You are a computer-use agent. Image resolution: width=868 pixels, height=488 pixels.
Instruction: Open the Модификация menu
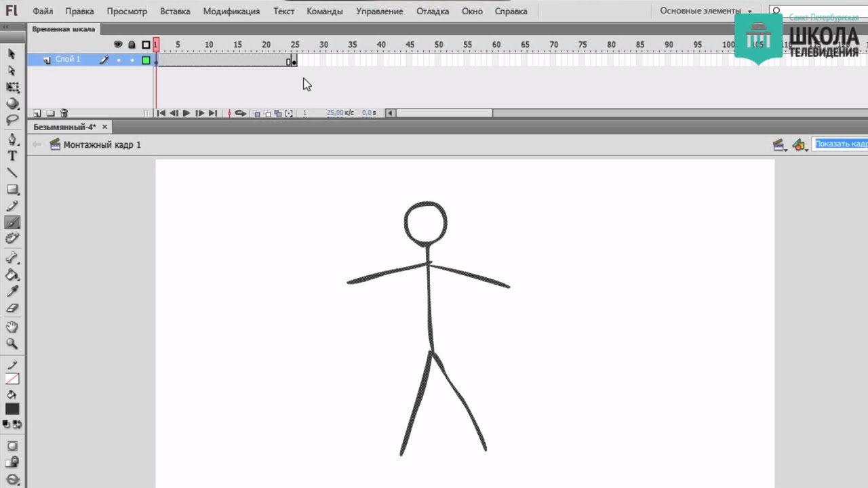pyautogui.click(x=231, y=12)
